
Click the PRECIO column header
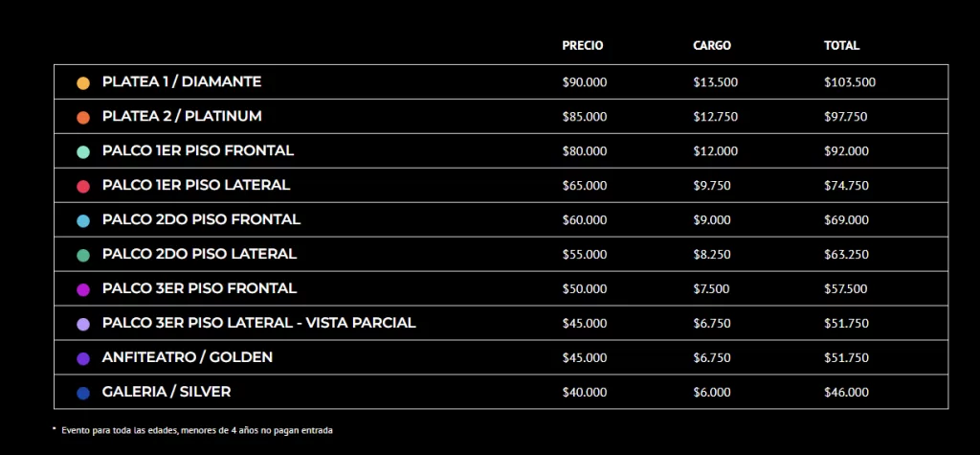tap(583, 46)
